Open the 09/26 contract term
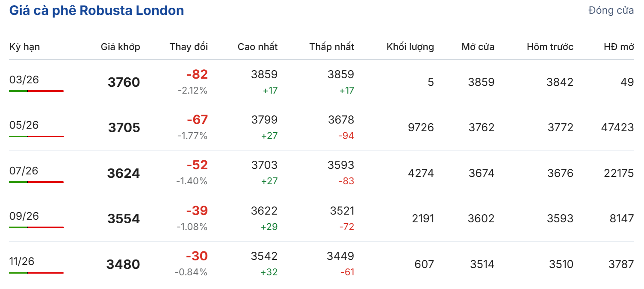 click(24, 216)
